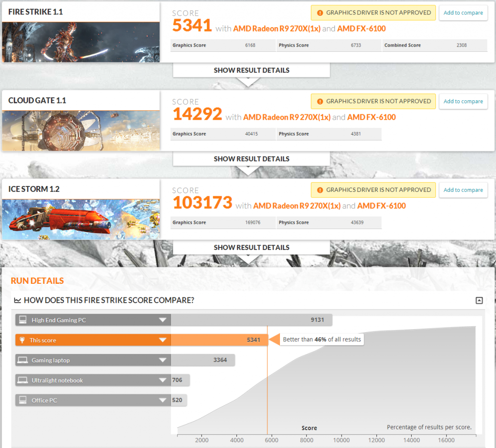Image resolution: width=496 pixels, height=448 pixels.
Task: Click the Fire Strike driver not approved notice
Action: (x=373, y=13)
